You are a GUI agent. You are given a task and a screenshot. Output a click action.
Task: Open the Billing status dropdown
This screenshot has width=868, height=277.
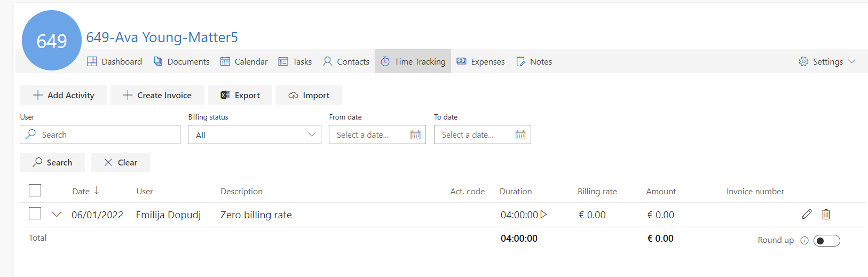(255, 134)
